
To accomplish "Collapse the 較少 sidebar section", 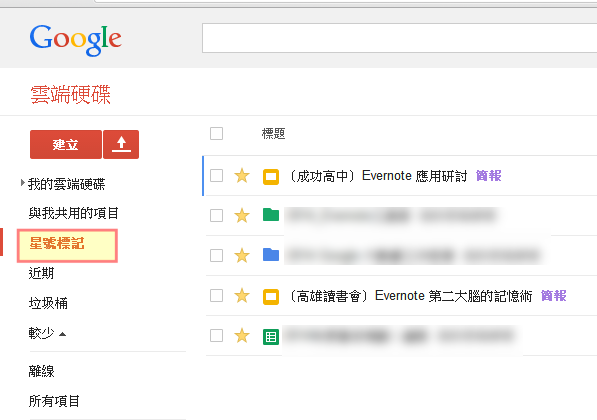I will [x=47, y=333].
